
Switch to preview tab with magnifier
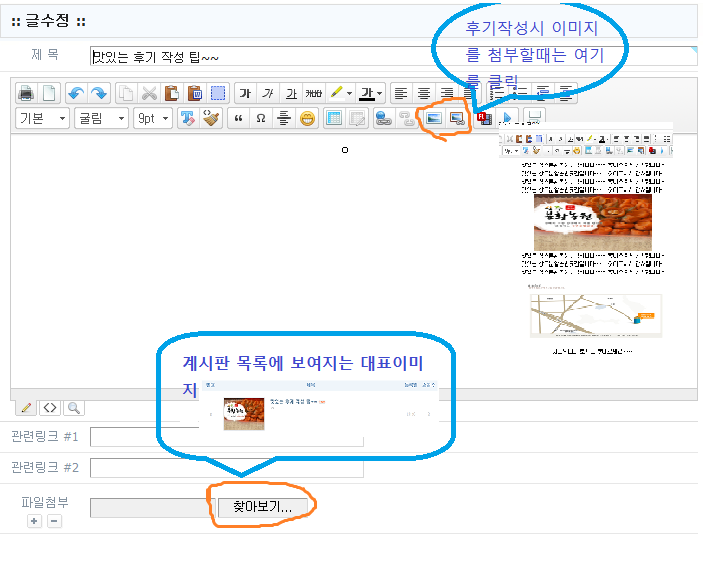coord(72,408)
